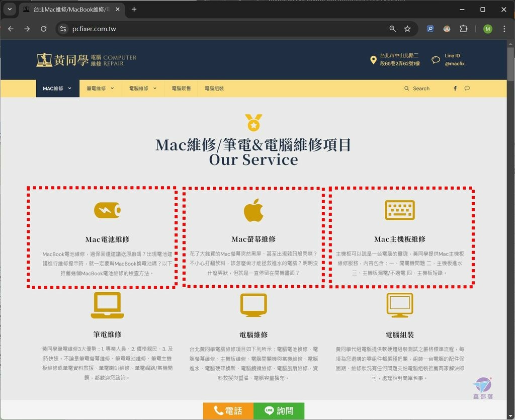Click the browser back arrow

[x=11, y=29]
